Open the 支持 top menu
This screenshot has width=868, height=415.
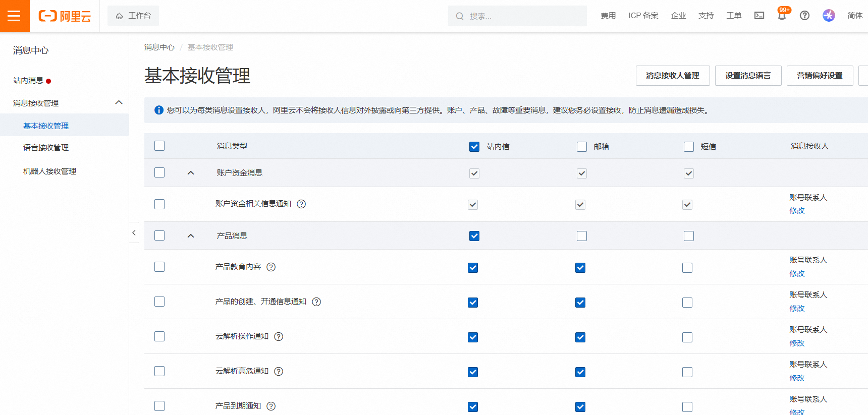pyautogui.click(x=706, y=16)
